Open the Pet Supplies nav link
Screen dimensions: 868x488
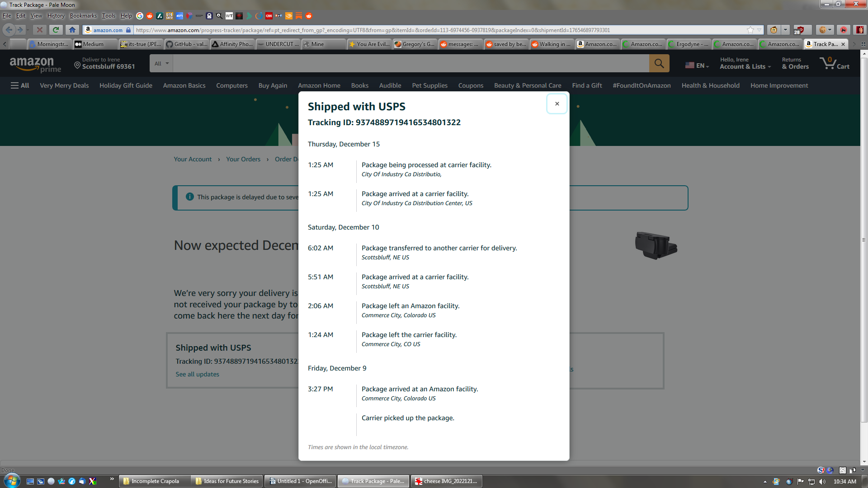click(429, 85)
